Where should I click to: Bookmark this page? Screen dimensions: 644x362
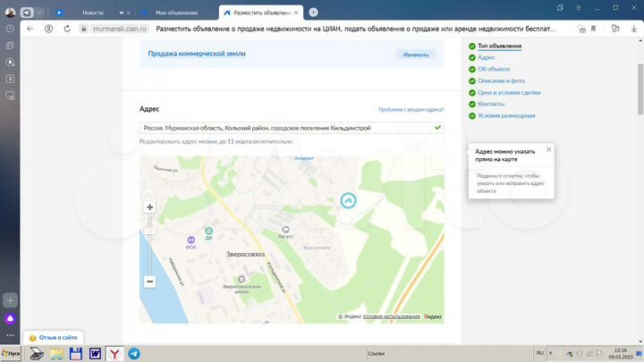point(594,29)
